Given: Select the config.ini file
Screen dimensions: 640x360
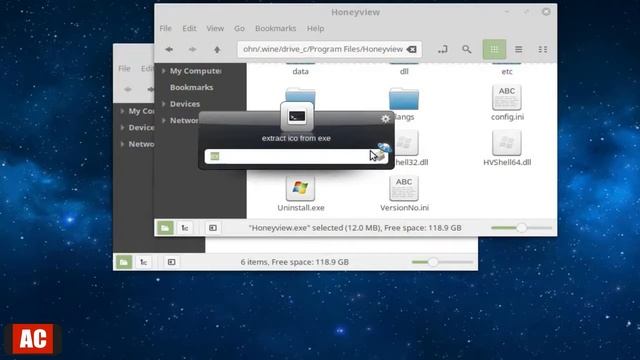Looking at the screenshot, I should click(507, 102).
